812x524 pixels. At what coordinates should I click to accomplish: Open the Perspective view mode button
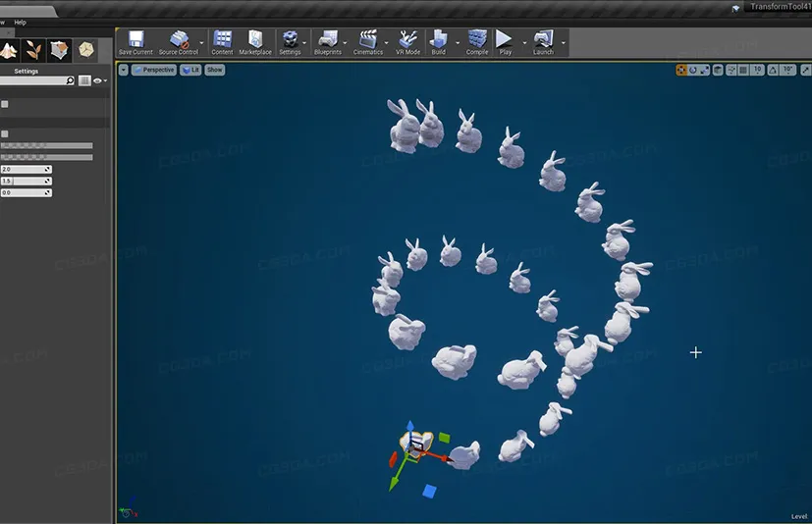pyautogui.click(x=154, y=70)
